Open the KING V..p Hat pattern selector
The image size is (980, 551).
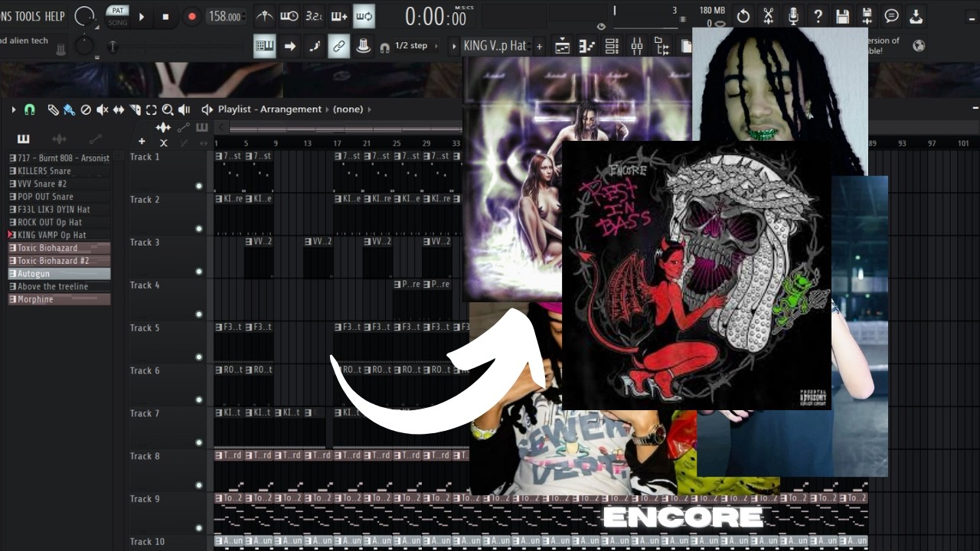point(495,46)
